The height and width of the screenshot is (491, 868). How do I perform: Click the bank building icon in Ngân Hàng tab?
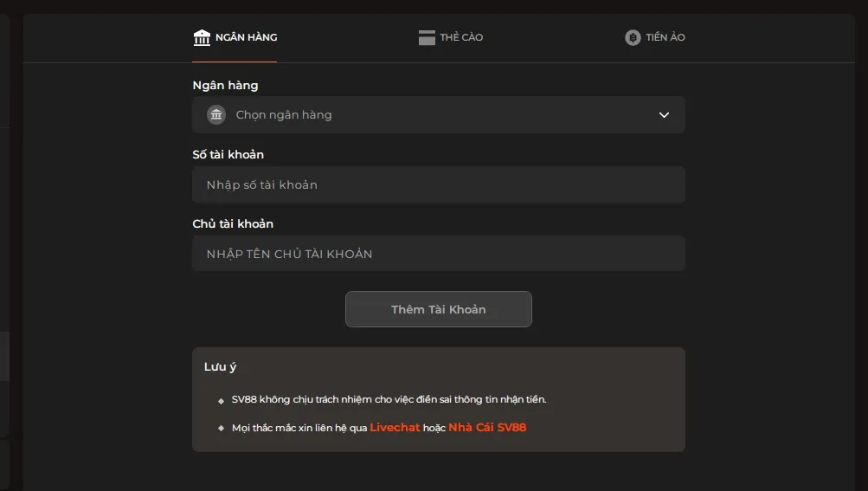point(202,37)
